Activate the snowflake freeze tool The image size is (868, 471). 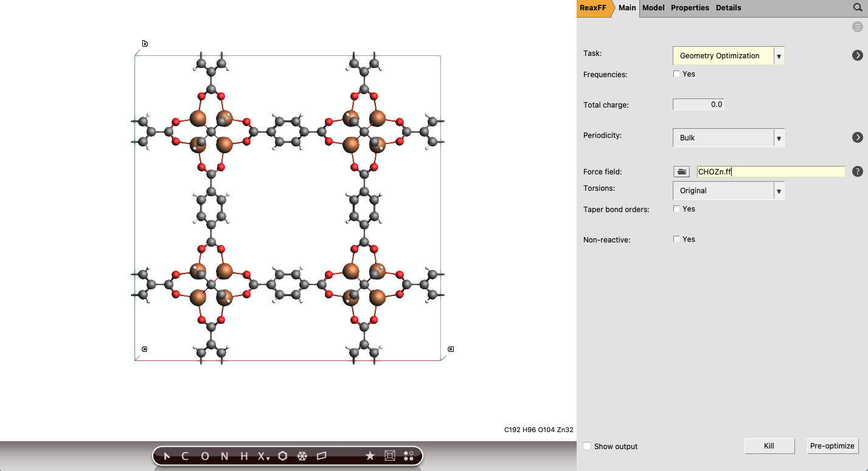[x=302, y=455]
